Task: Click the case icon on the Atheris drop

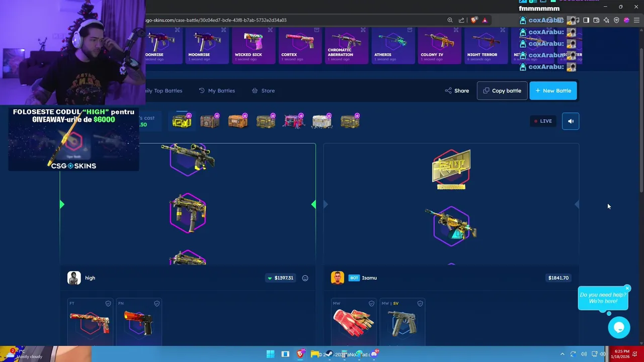Action: coord(410,30)
